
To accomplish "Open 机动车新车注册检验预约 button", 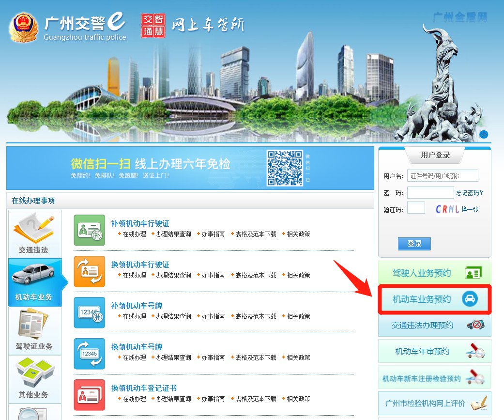I will coord(435,377).
